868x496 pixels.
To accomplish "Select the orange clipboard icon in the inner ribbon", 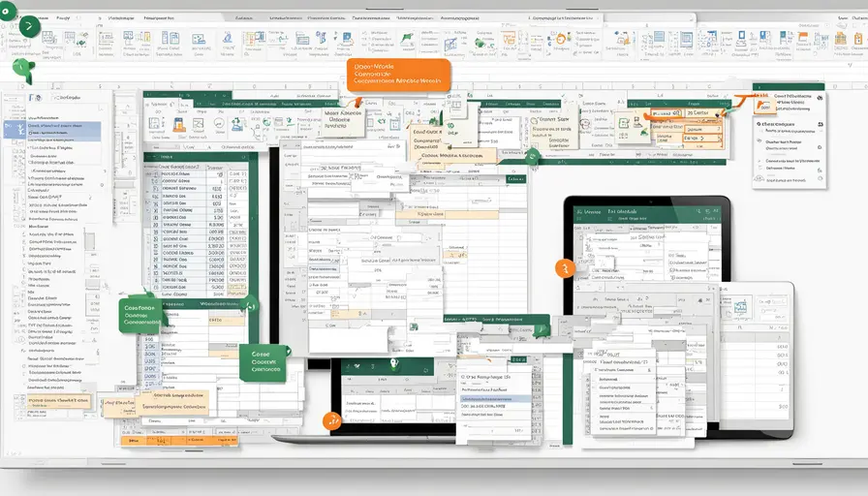I will click(178, 123).
